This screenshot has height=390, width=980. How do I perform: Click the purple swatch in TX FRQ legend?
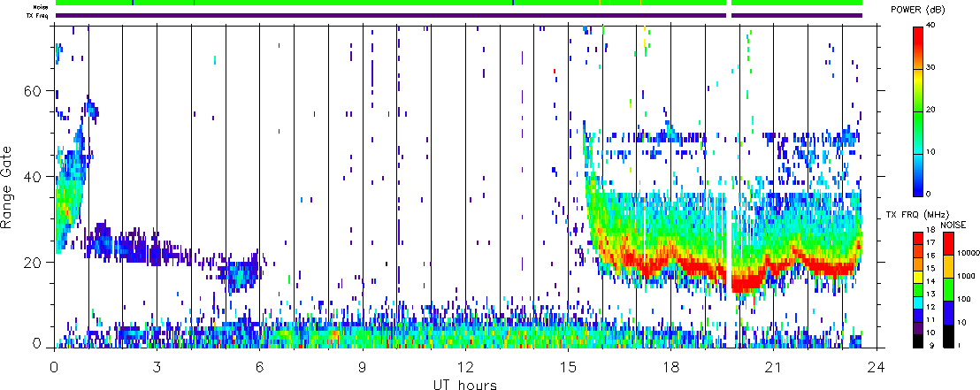point(918,329)
